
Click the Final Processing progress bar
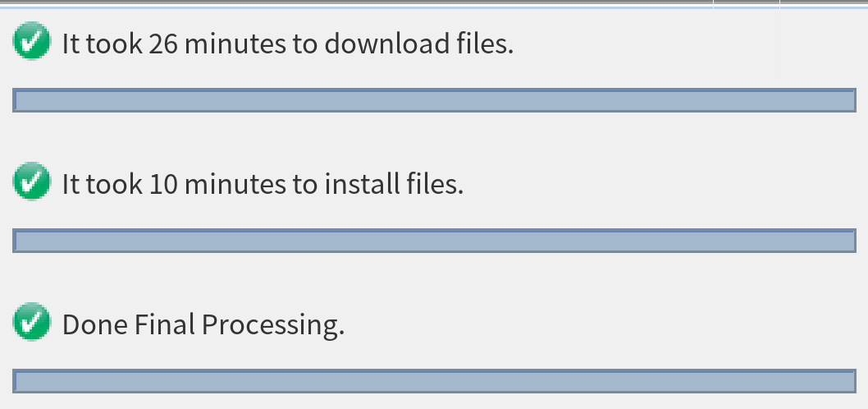(x=435, y=381)
